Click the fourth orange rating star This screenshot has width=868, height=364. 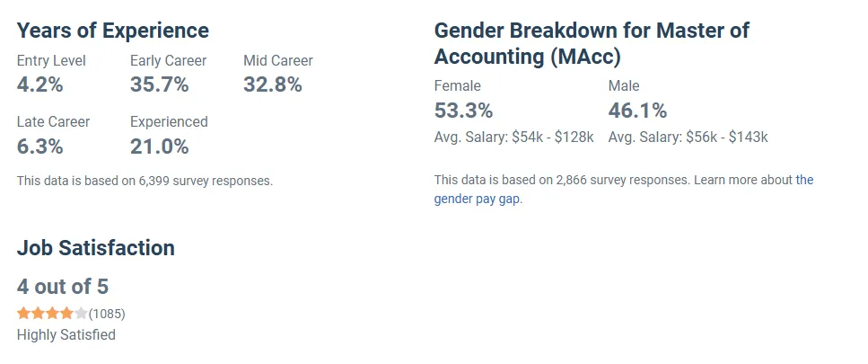(x=66, y=314)
